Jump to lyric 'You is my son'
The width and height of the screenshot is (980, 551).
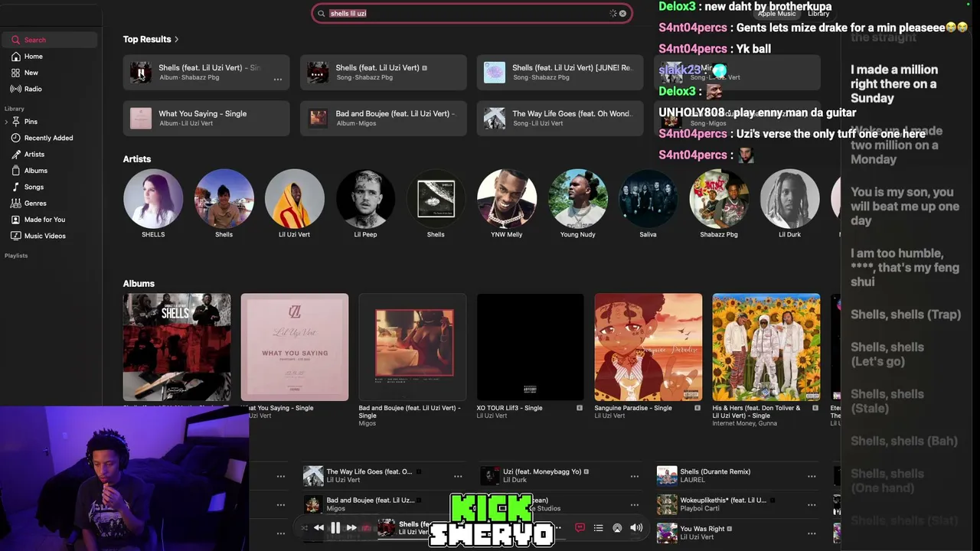tap(905, 206)
